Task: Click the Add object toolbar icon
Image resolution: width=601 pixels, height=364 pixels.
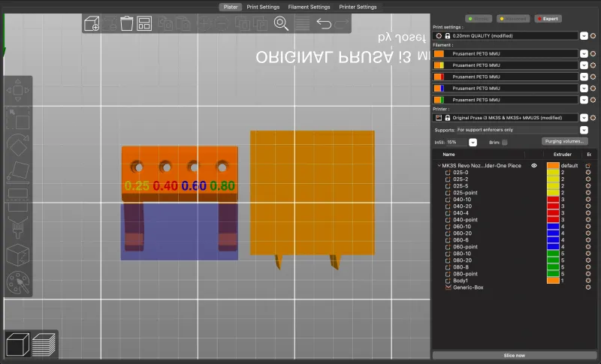Action: coord(92,23)
